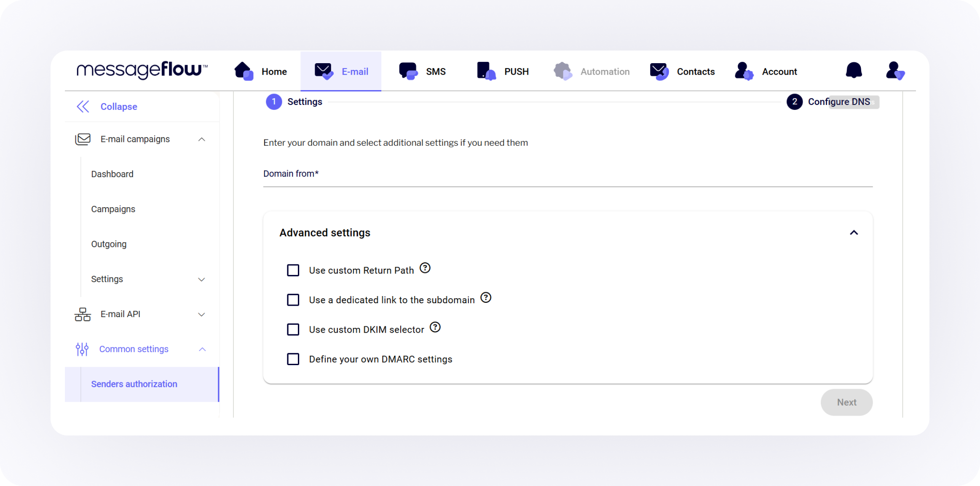The width and height of the screenshot is (980, 486).
Task: Click the Collapse sidebar link
Action: click(119, 107)
